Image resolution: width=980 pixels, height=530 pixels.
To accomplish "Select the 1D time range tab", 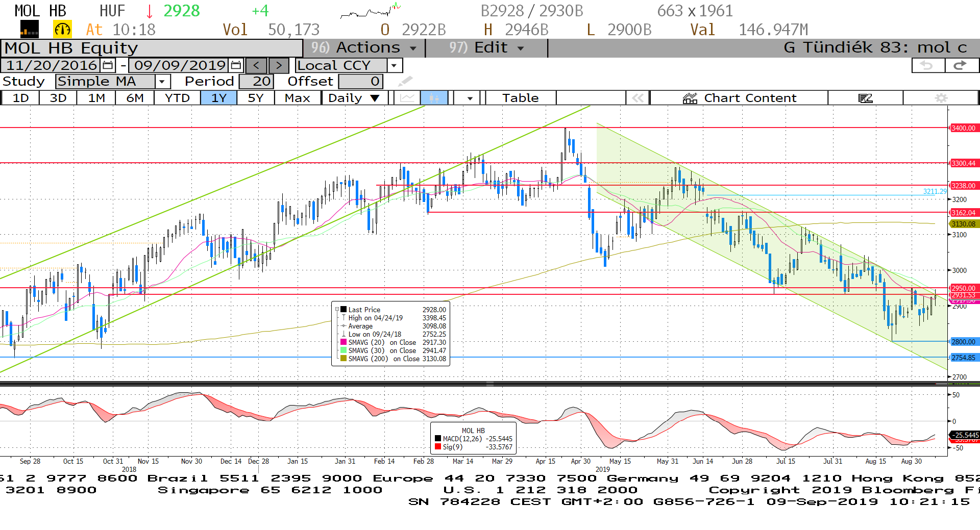I will pyautogui.click(x=20, y=98).
